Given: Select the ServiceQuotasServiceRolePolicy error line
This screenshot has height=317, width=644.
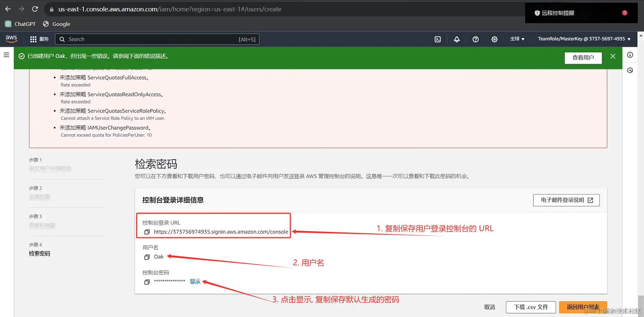Looking at the screenshot, I should [x=113, y=111].
